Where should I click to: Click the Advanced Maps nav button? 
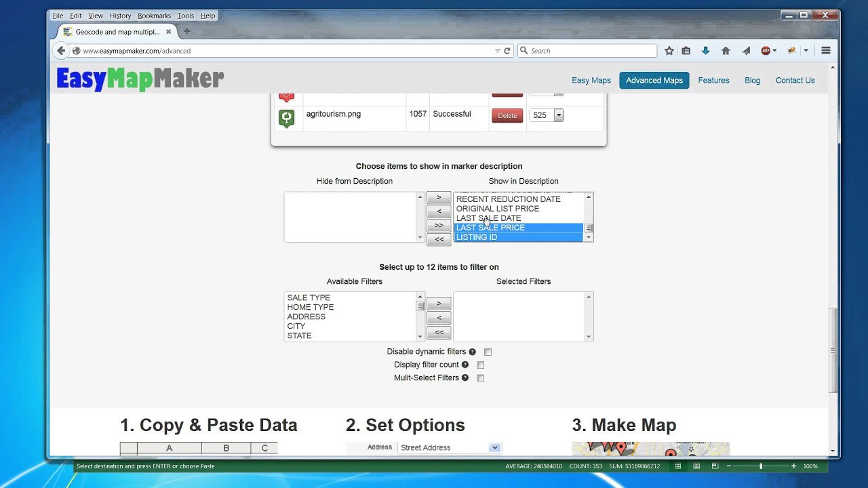(x=654, y=80)
